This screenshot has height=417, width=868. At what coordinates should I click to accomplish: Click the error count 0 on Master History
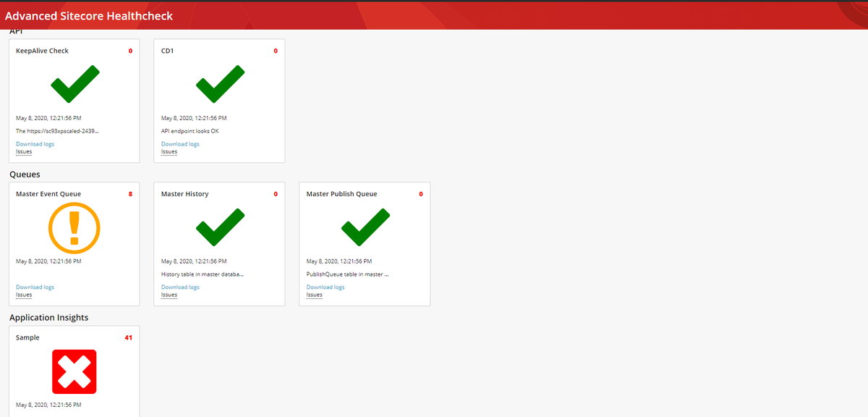coord(276,194)
